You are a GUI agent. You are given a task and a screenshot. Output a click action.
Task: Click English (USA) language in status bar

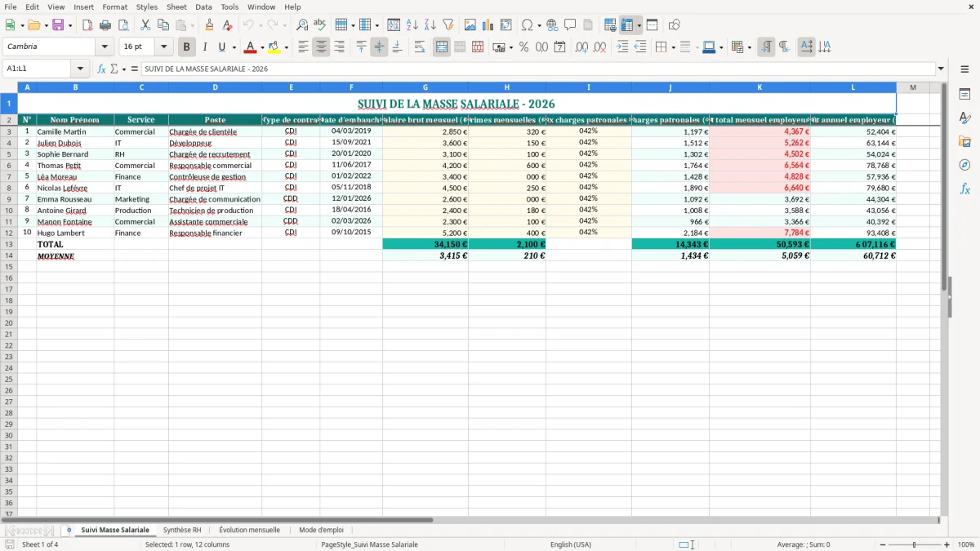coord(571,544)
